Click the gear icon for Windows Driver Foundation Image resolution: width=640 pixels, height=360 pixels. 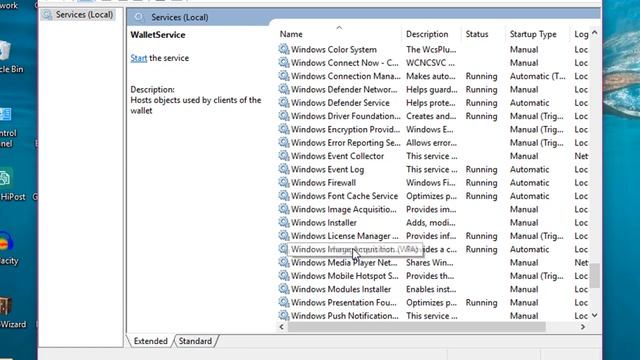tap(284, 116)
